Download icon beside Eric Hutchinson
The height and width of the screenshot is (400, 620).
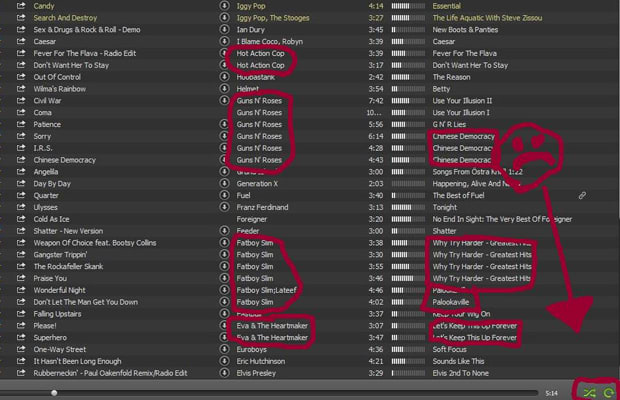[x=224, y=361]
